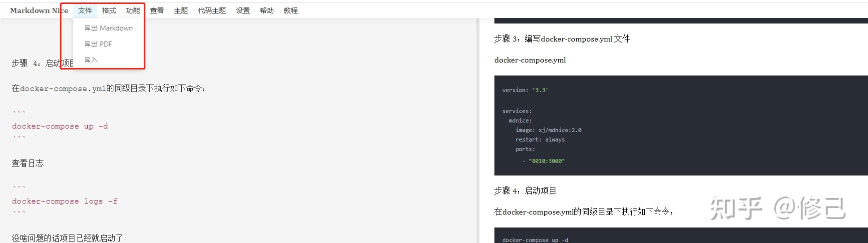Open the 功能 menu

(133, 10)
